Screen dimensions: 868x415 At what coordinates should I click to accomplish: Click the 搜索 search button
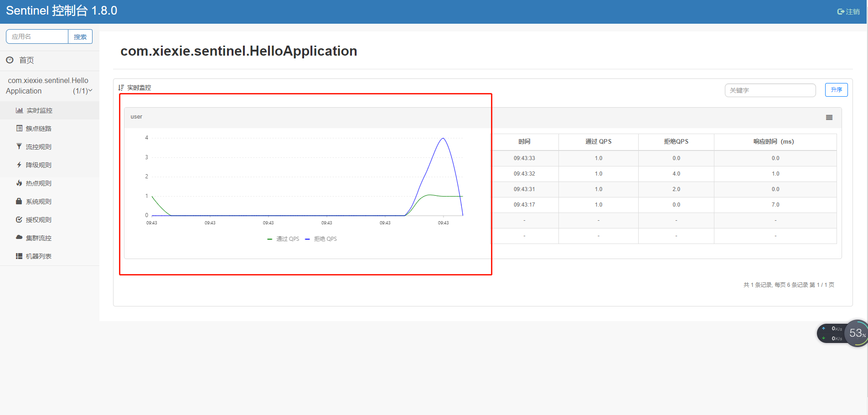coord(80,37)
